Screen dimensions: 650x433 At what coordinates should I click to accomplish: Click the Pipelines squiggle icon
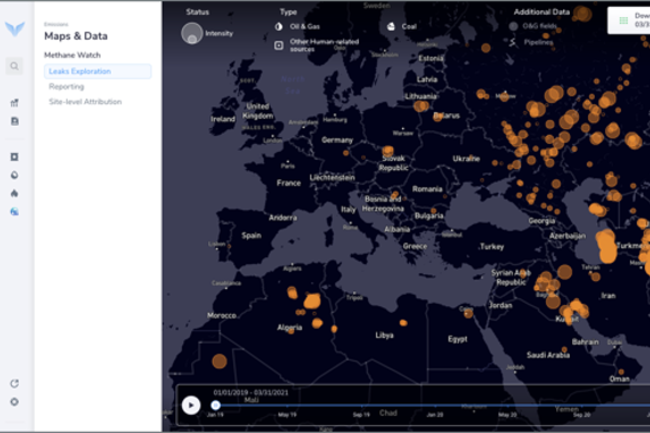(x=513, y=42)
